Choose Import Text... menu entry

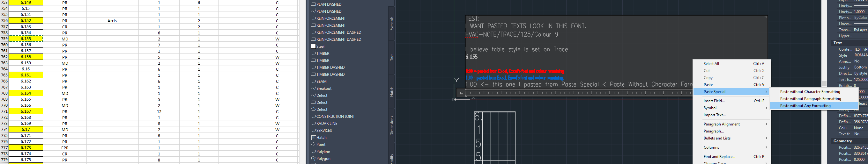(731, 115)
